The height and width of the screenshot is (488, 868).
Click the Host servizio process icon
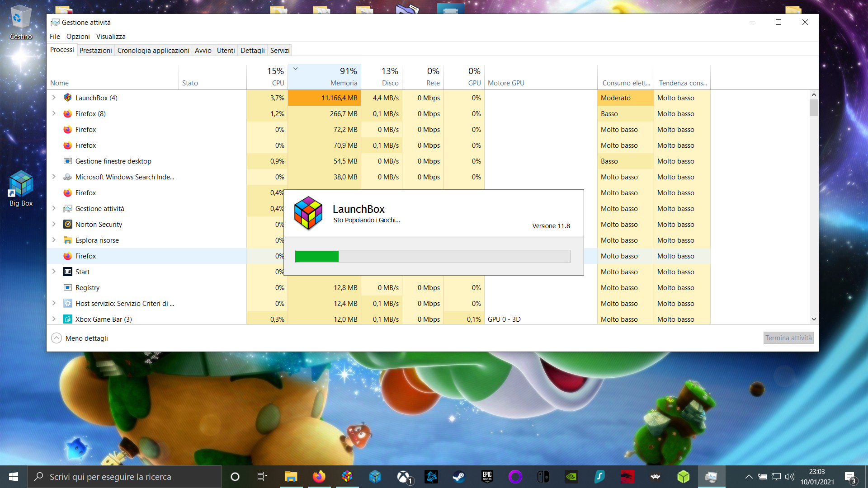click(x=68, y=303)
